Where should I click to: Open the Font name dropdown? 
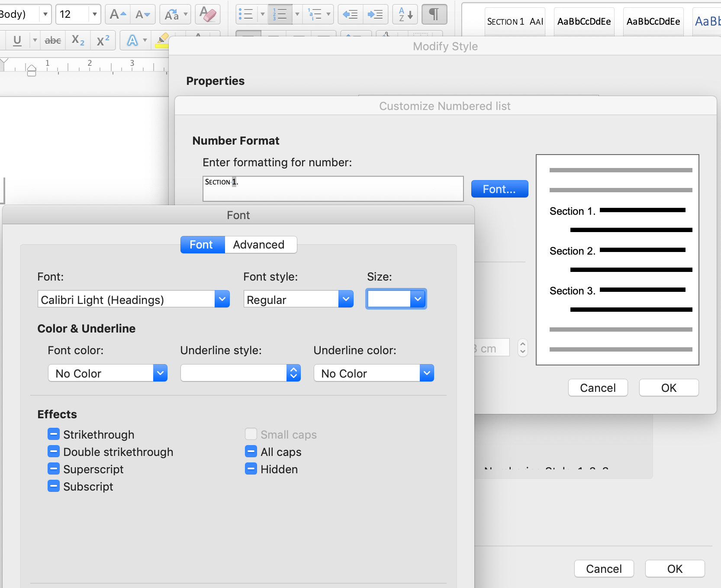222,299
